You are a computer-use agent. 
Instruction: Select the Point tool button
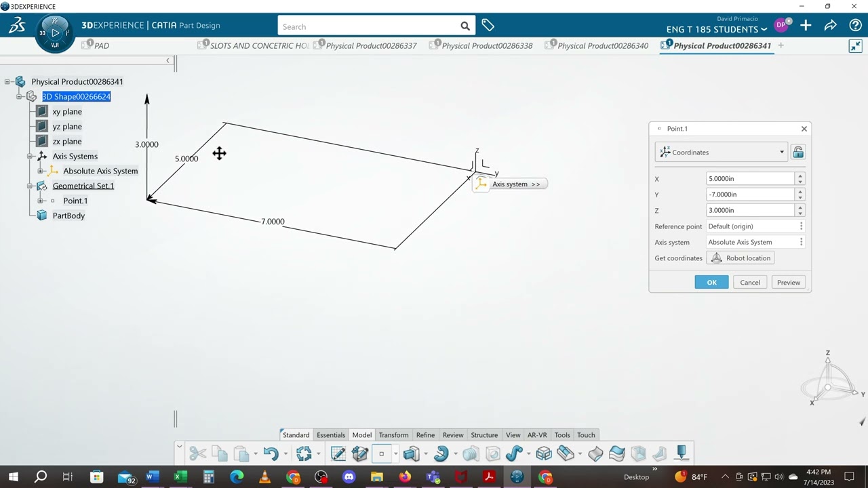point(382,453)
